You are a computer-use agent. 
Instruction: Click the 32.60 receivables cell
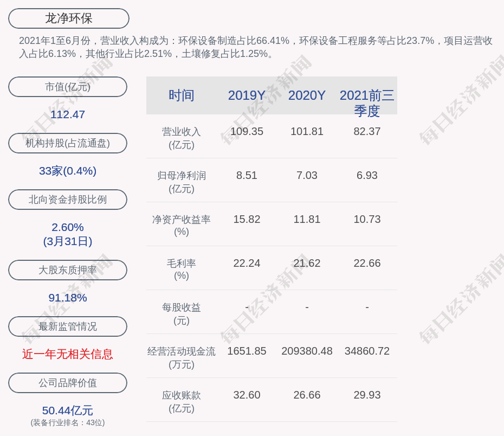click(247, 395)
